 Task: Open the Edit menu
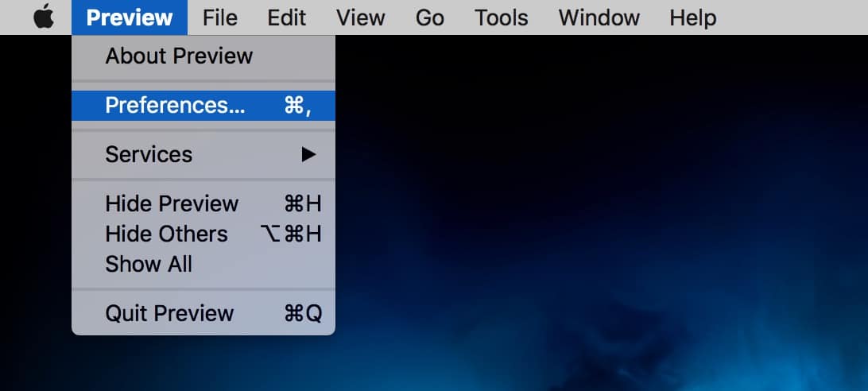[x=287, y=17]
